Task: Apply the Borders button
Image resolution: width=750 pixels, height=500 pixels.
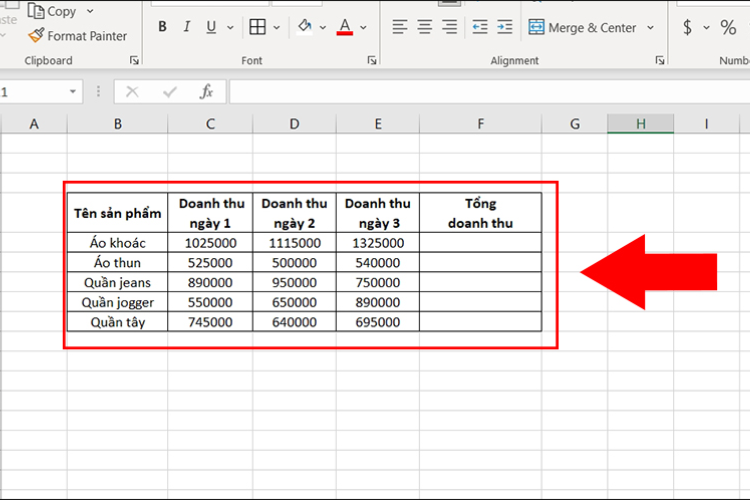Action: tap(257, 27)
